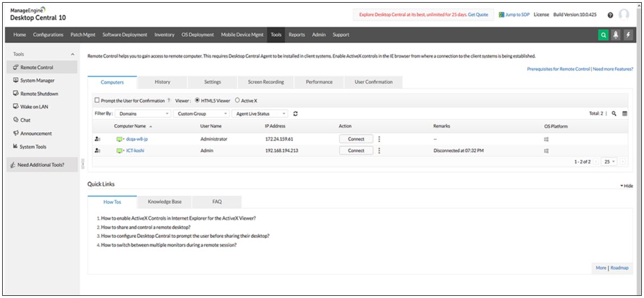644x298 pixels.
Task: Open more actions menu for ICT-koshi
Action: (379, 151)
